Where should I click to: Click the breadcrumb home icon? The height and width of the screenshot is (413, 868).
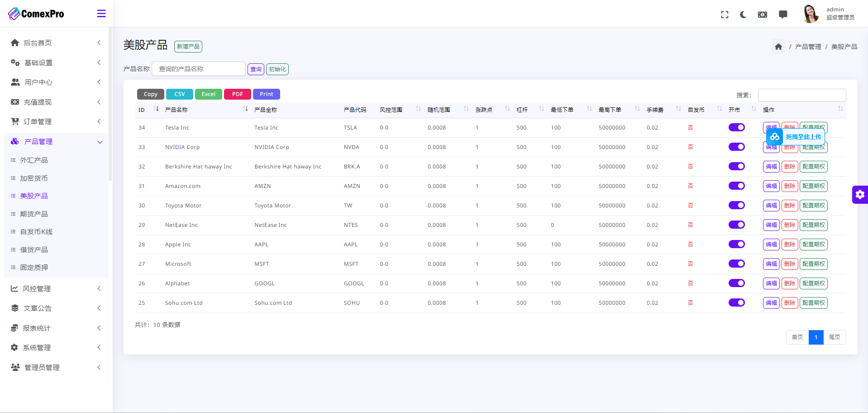point(778,47)
